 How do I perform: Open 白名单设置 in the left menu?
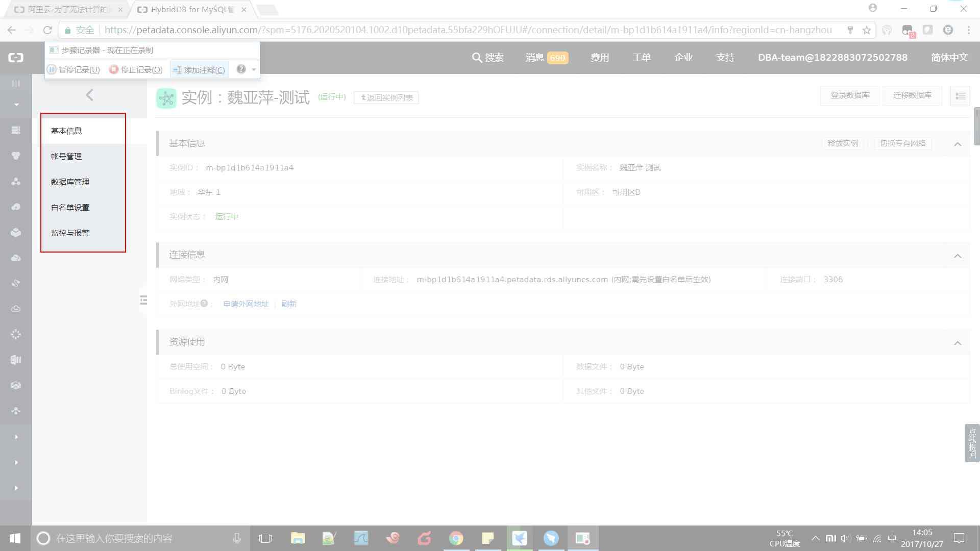coord(70,207)
